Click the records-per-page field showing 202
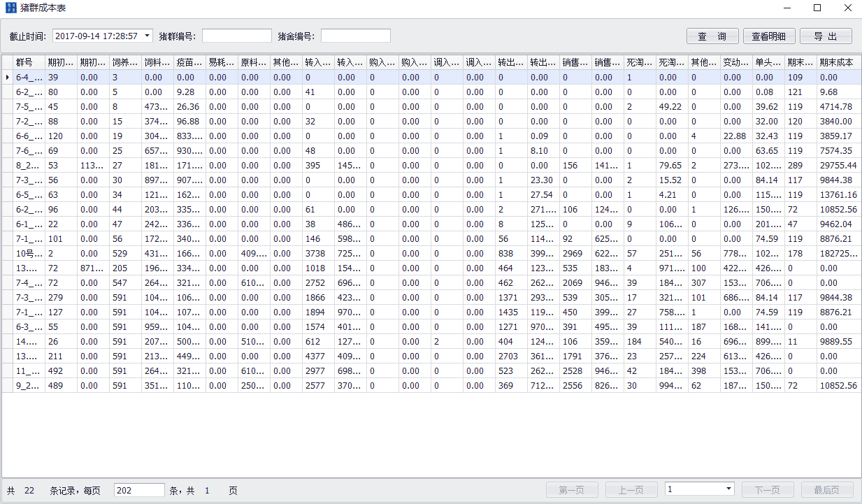862x504 pixels. point(138,491)
